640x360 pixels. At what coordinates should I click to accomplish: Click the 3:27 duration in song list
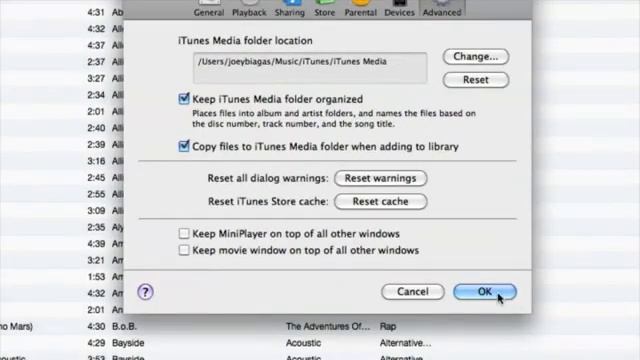96,79
